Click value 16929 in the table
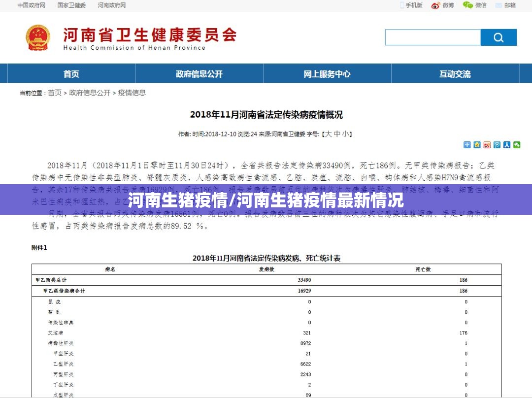 (304, 291)
